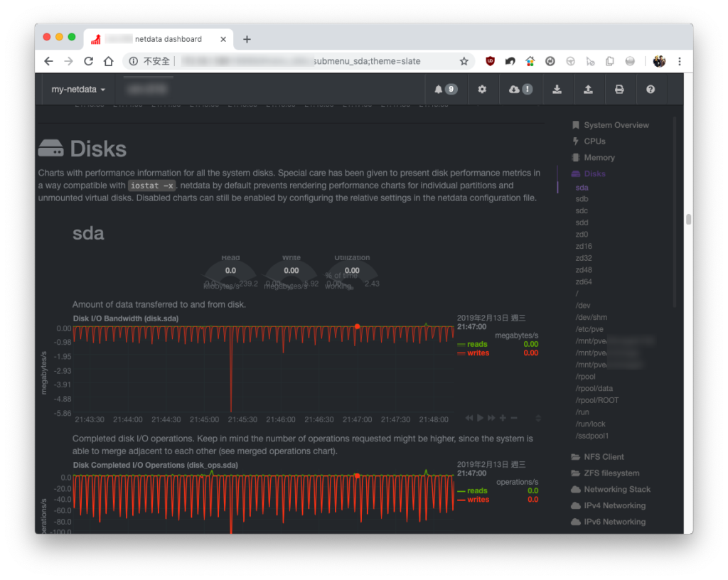Viewport: 728px width, 580px height.
Task: Click the browser address bar URL
Action: [x=301, y=61]
